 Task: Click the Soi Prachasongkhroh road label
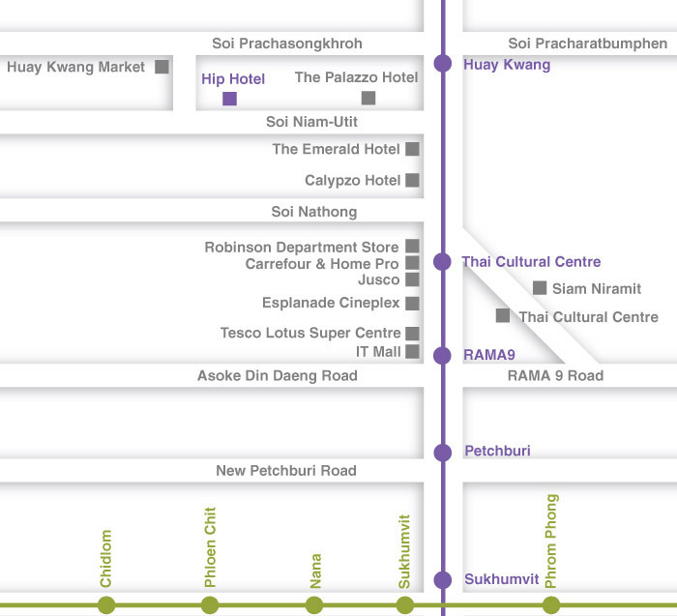287,44
